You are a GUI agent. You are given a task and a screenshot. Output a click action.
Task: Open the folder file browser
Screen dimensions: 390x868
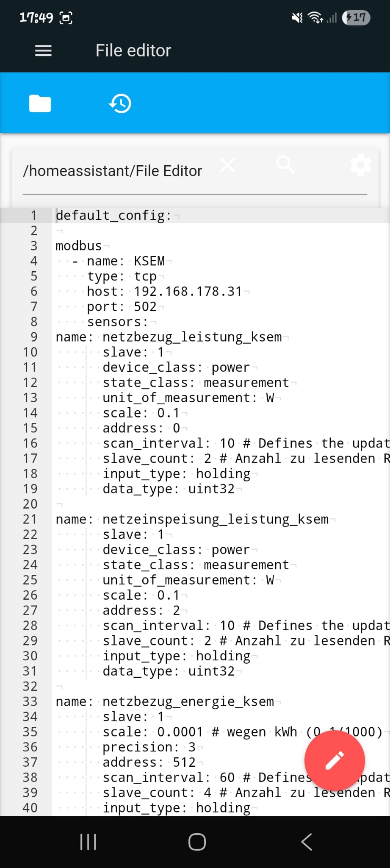40,103
